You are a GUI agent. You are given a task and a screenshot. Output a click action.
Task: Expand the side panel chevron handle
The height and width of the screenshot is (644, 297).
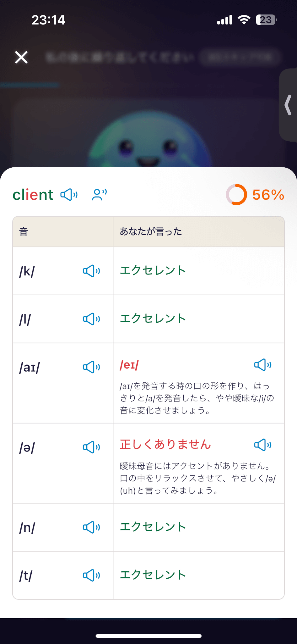point(288,105)
